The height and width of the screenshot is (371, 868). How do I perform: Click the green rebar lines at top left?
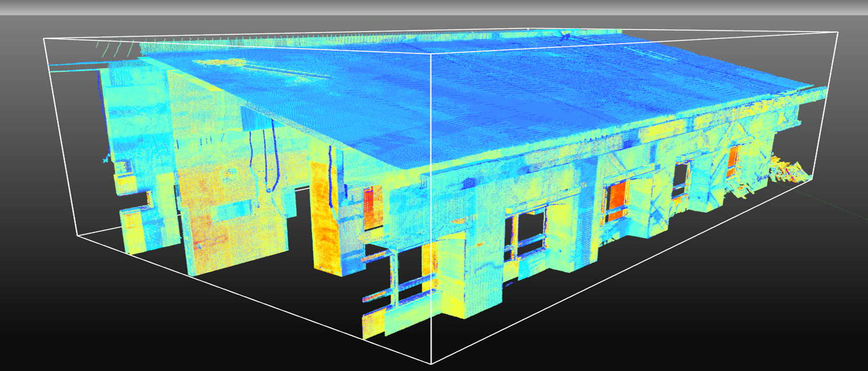(x=113, y=48)
